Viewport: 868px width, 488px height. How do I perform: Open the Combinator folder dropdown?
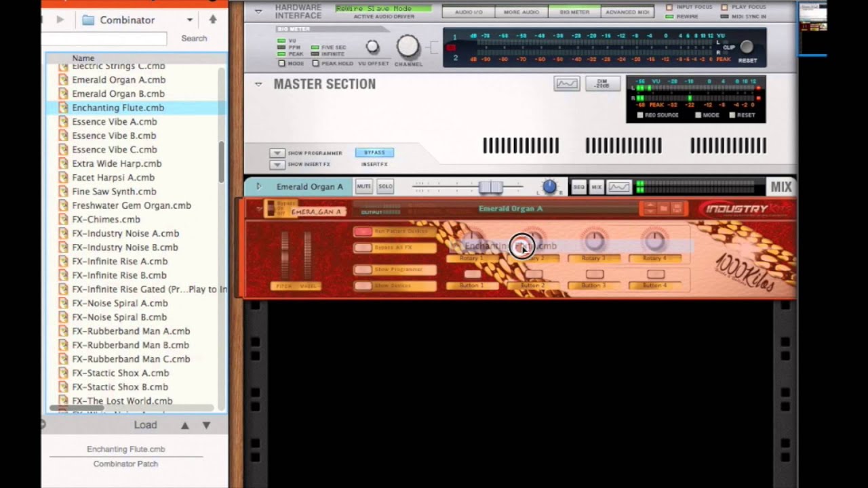pos(189,20)
